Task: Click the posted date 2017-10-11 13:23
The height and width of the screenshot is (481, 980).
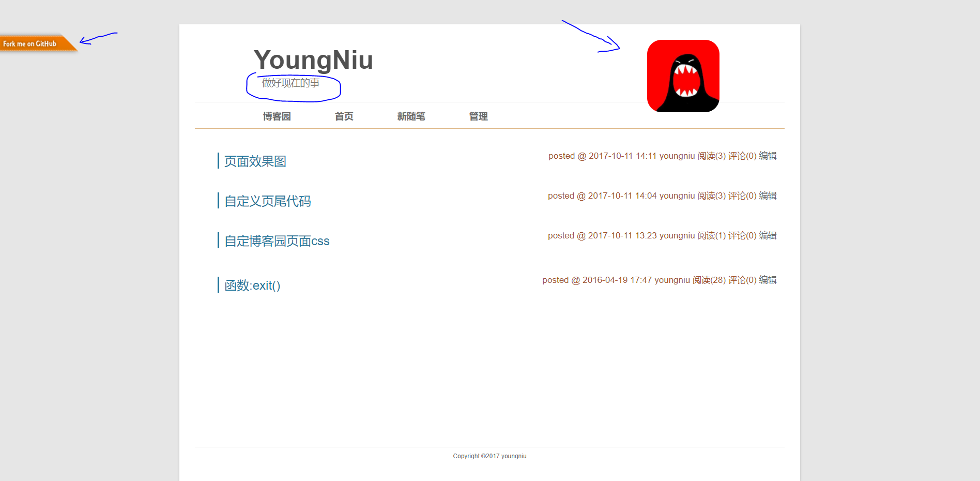Action: tap(622, 235)
